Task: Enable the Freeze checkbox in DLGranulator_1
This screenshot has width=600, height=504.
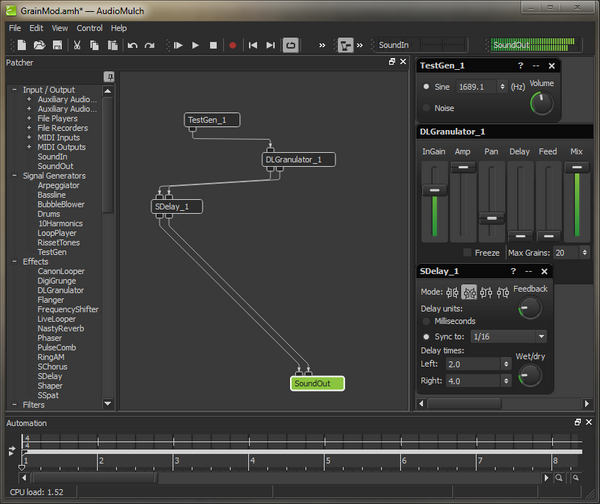Action: tap(467, 252)
